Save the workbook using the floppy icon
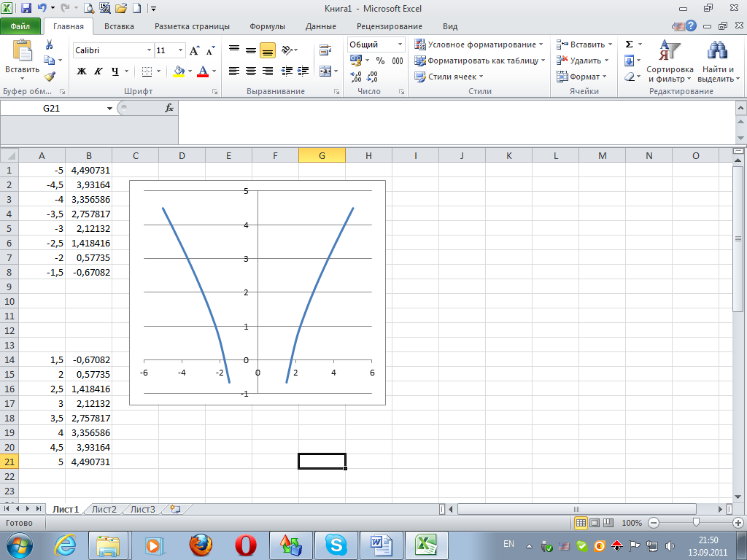747x560 pixels. pyautogui.click(x=26, y=9)
